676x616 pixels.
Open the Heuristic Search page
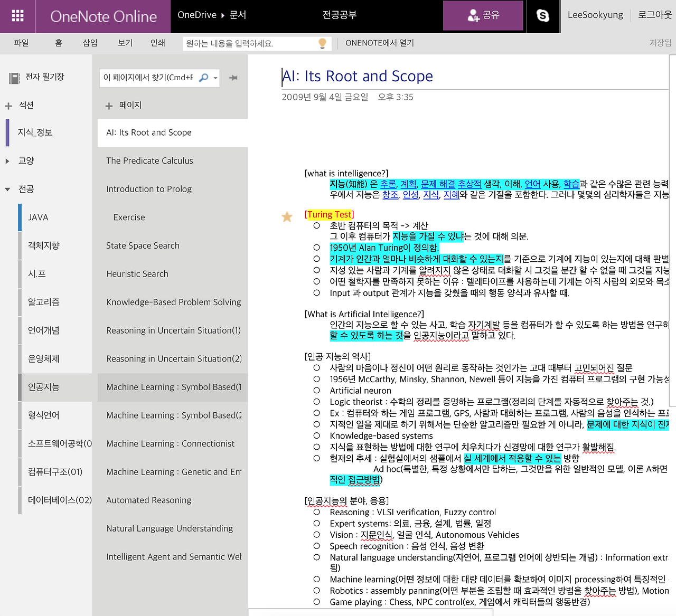137,274
